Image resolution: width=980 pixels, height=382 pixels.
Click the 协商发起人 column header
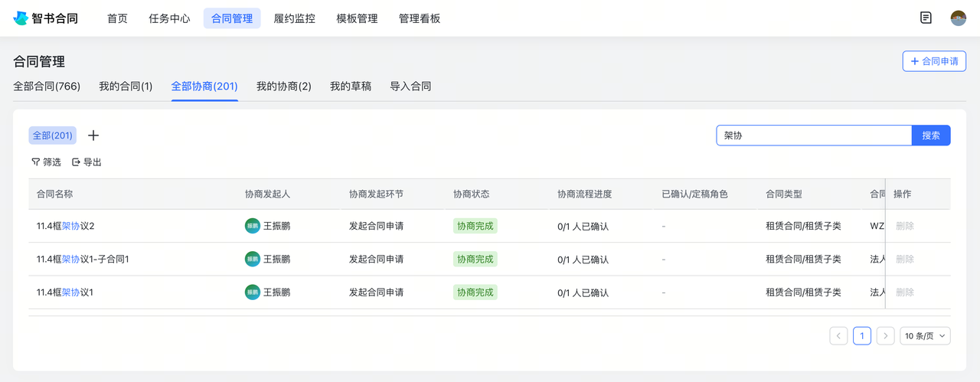(268, 194)
